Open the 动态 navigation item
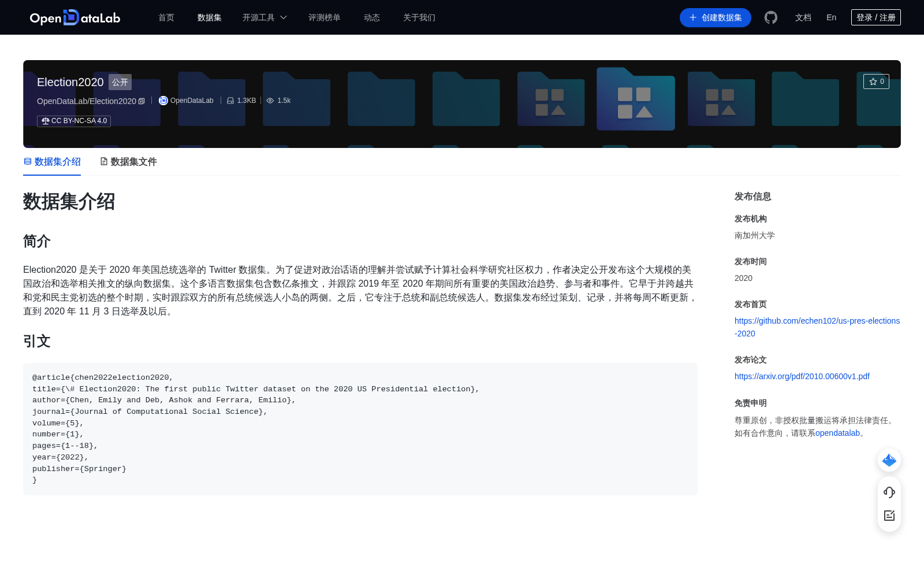Screen dimensions: 924x578 tap(372, 17)
